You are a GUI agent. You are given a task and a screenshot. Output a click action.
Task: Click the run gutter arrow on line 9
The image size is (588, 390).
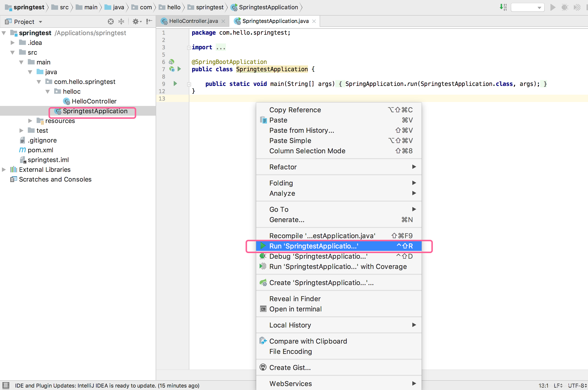tap(175, 83)
